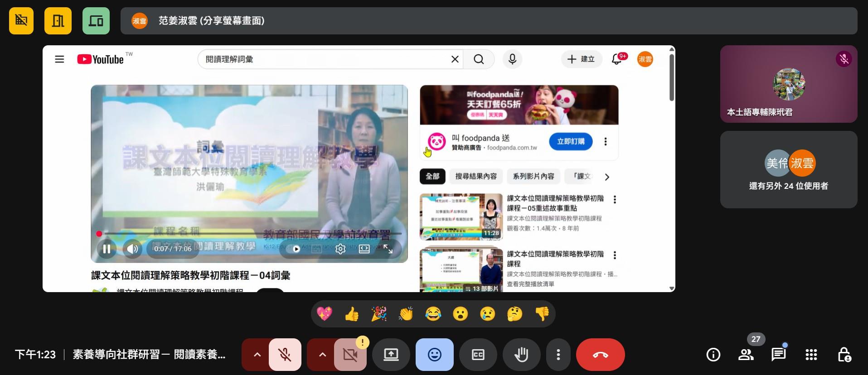Turn on the camera
This screenshot has width=868, height=375.
pos(350,355)
